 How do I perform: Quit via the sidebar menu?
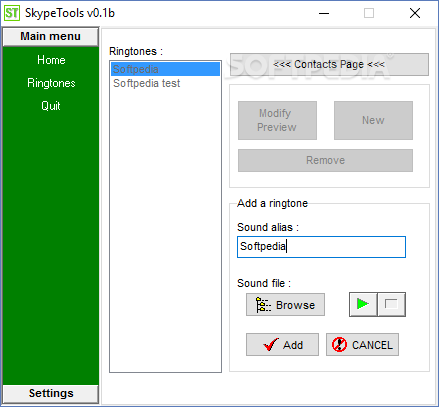pos(51,106)
